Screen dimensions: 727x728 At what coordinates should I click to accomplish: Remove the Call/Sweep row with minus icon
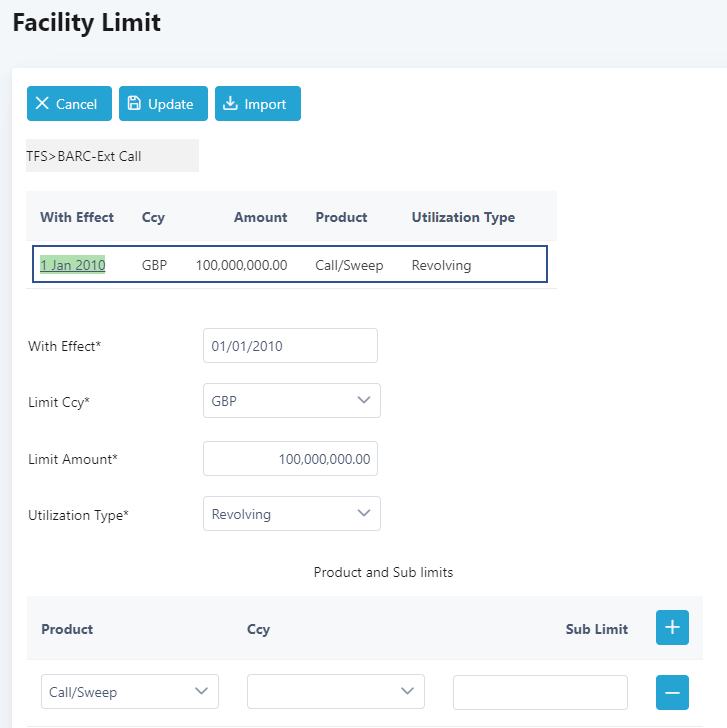click(672, 692)
